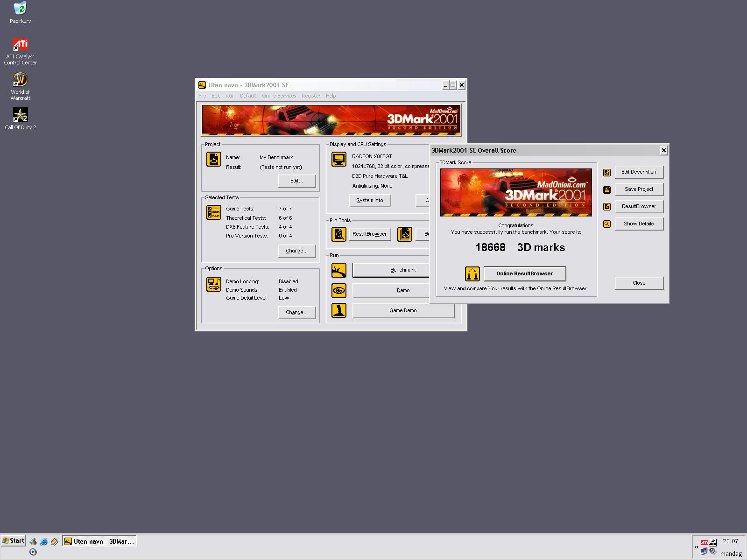Click the Online ResultBrowser icon

coord(472,274)
